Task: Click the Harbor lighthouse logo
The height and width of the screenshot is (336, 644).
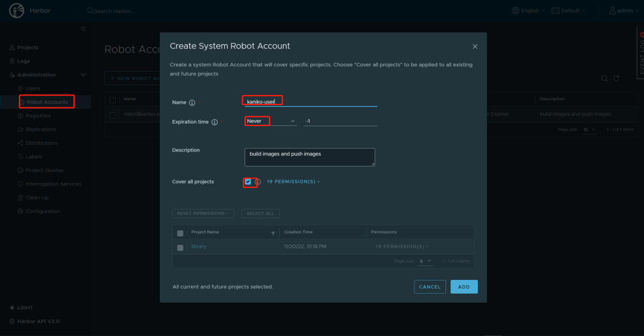Action: [17, 11]
